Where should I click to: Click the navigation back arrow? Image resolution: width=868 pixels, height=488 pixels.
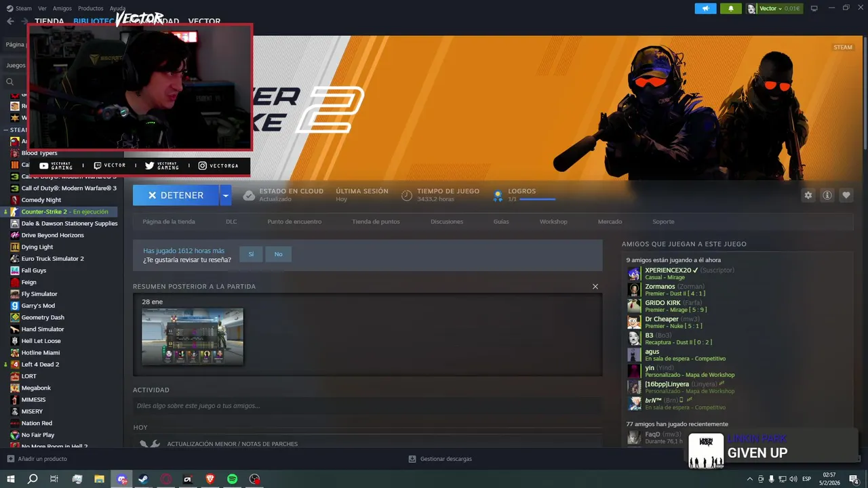click(10, 21)
